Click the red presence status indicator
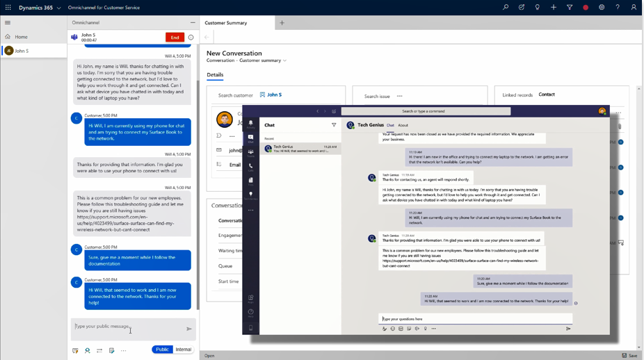This screenshot has height=360, width=644. tap(586, 8)
